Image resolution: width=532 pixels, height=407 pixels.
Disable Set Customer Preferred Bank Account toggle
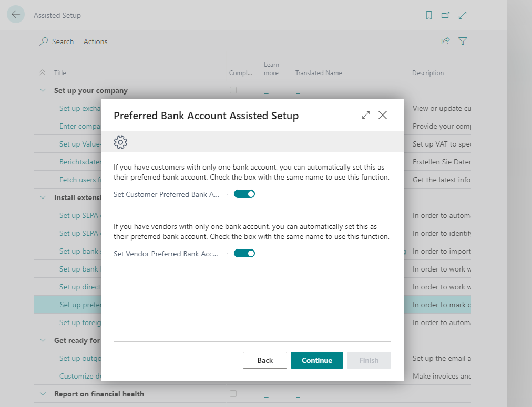pyautogui.click(x=244, y=194)
